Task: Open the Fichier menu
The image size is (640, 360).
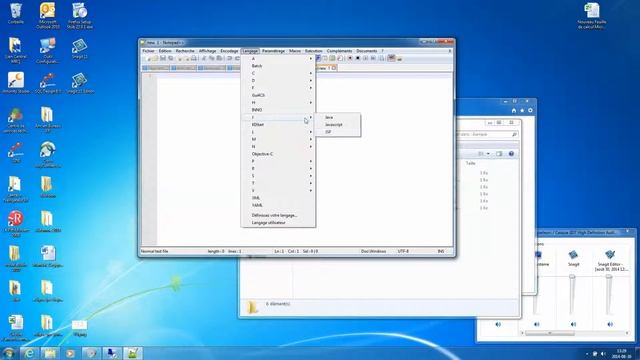Action: 149,51
